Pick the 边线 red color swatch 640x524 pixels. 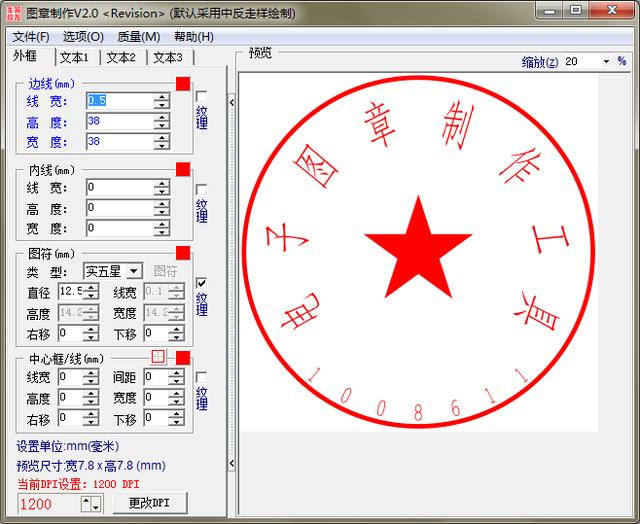183,84
